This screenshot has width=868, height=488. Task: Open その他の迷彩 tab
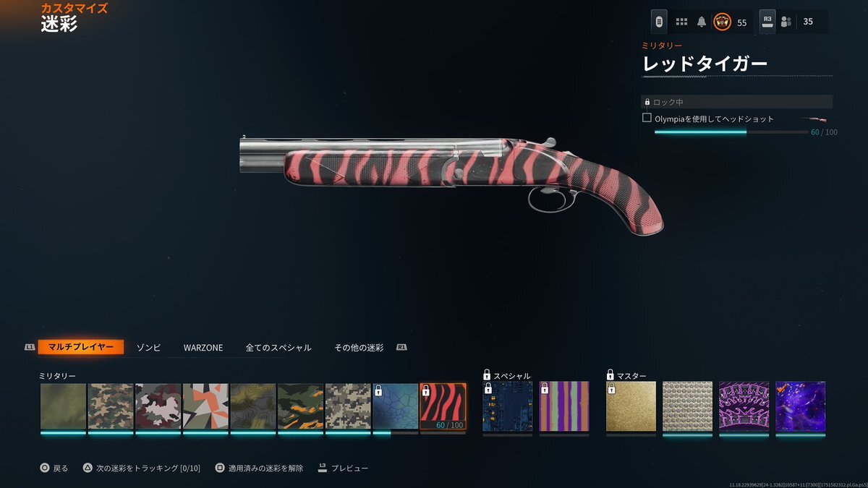pyautogui.click(x=359, y=348)
